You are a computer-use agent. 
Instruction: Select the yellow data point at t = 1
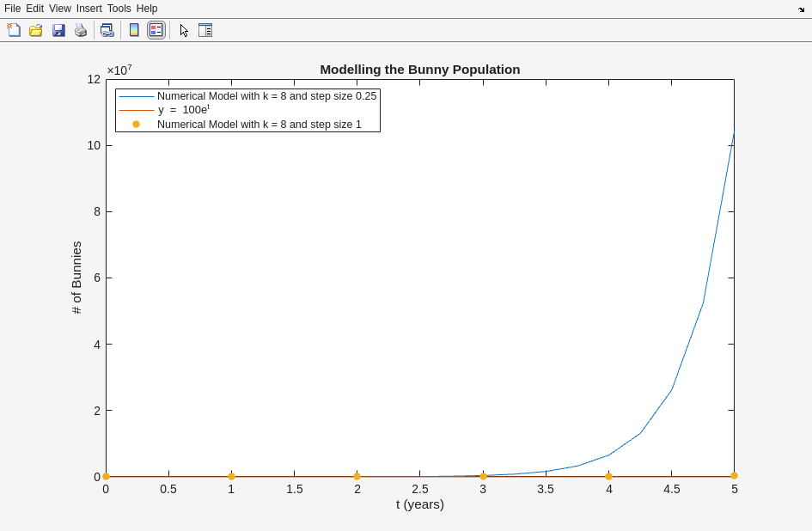231,476
